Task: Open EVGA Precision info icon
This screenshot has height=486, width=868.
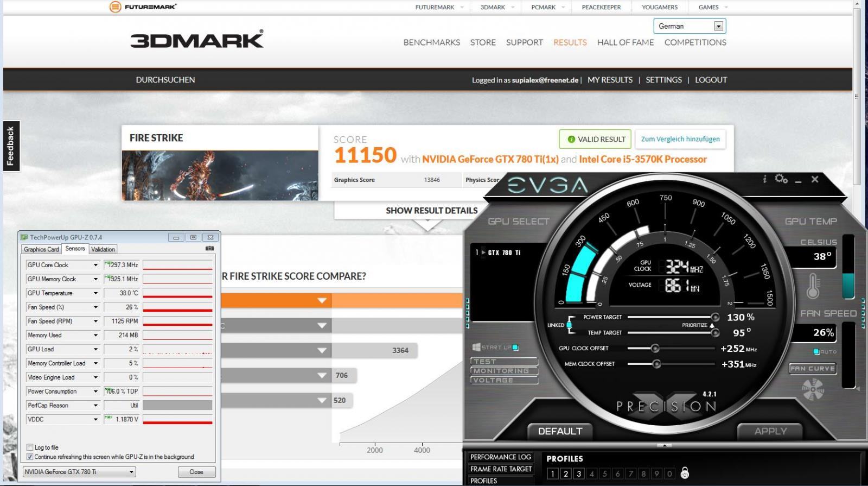Action: [764, 179]
